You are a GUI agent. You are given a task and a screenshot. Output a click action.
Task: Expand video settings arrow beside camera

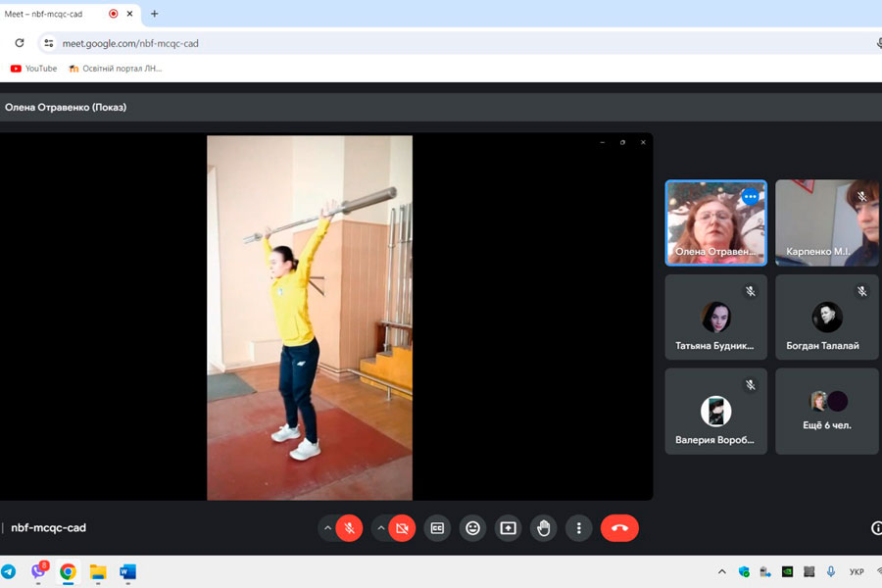381,528
